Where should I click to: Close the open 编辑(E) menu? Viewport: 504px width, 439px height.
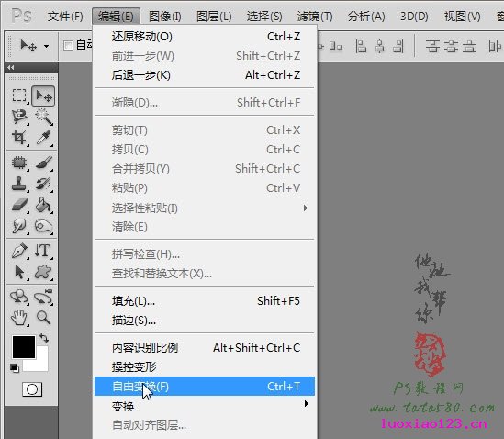[116, 17]
